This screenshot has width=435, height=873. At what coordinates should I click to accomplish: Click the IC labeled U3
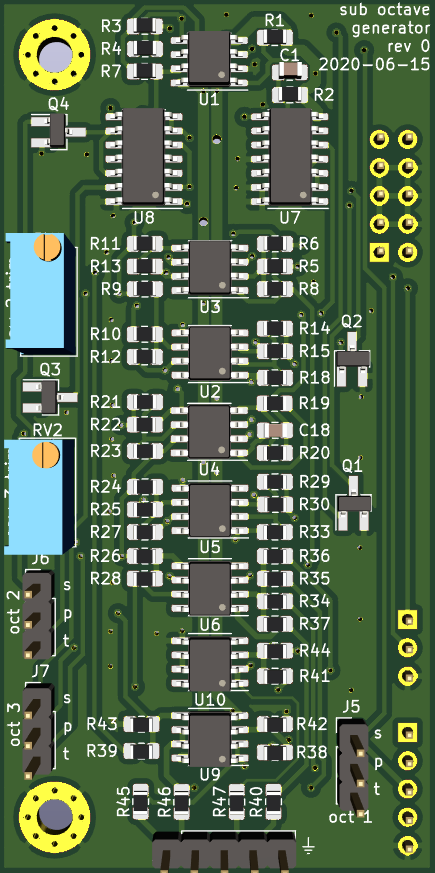(x=210, y=267)
